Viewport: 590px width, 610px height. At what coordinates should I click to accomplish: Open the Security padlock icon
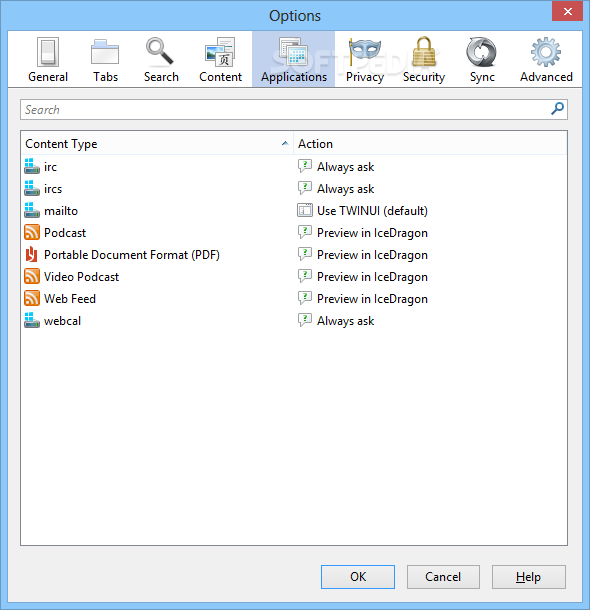pyautogui.click(x=424, y=51)
